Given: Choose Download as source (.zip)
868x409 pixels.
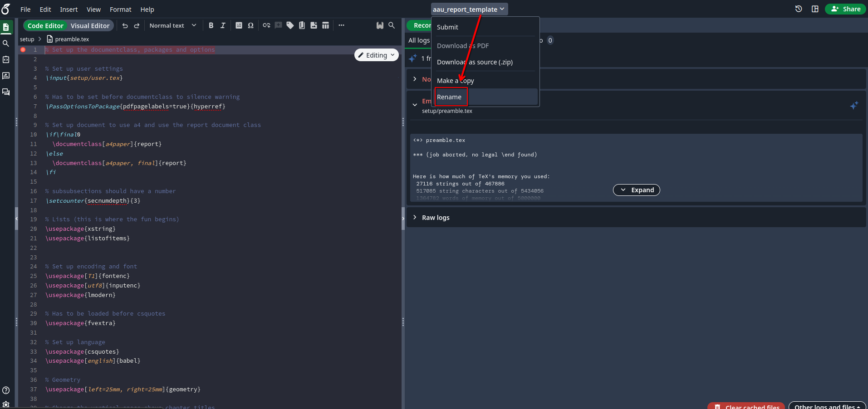Looking at the screenshot, I should click(x=485, y=62).
